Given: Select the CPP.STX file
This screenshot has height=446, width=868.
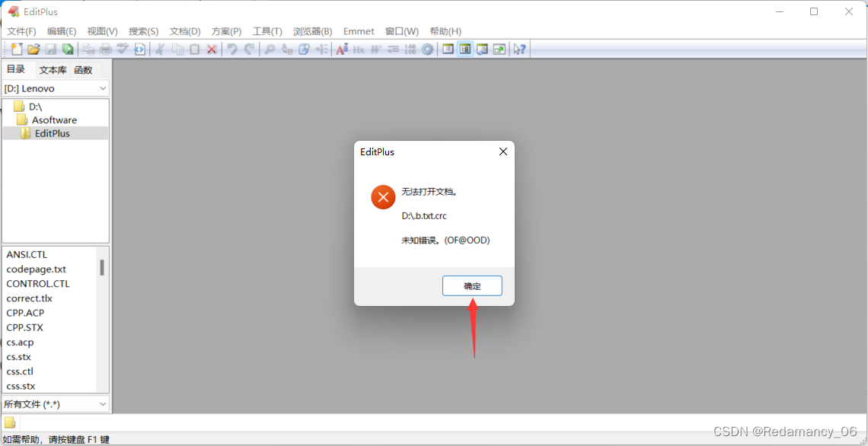Looking at the screenshot, I should click(x=25, y=327).
